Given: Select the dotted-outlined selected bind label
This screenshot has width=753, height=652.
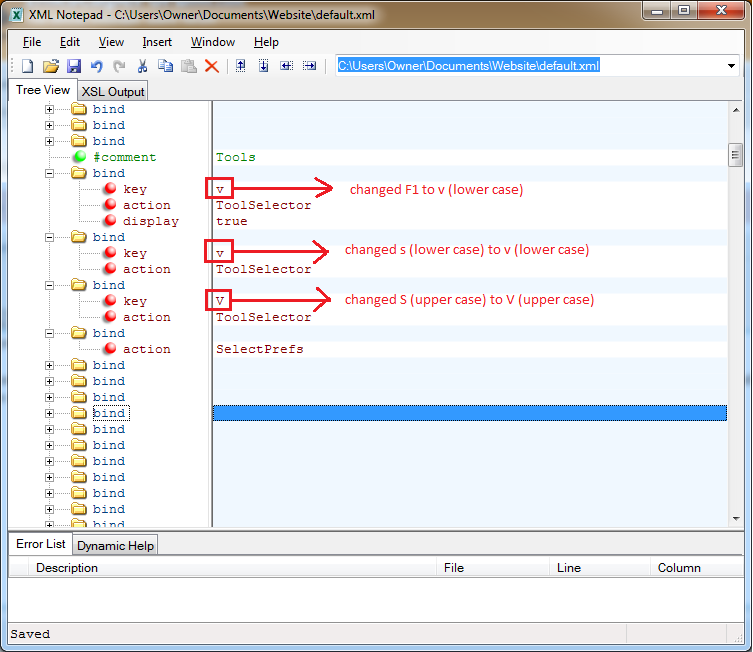Looking at the screenshot, I should (x=109, y=413).
